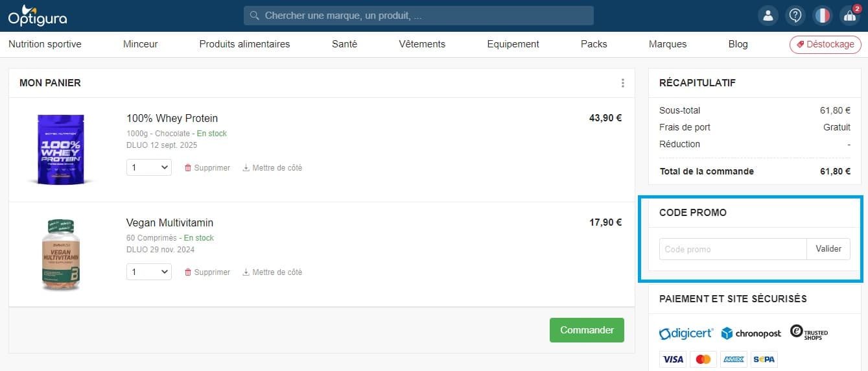Click the Digicert logo

[x=686, y=333]
